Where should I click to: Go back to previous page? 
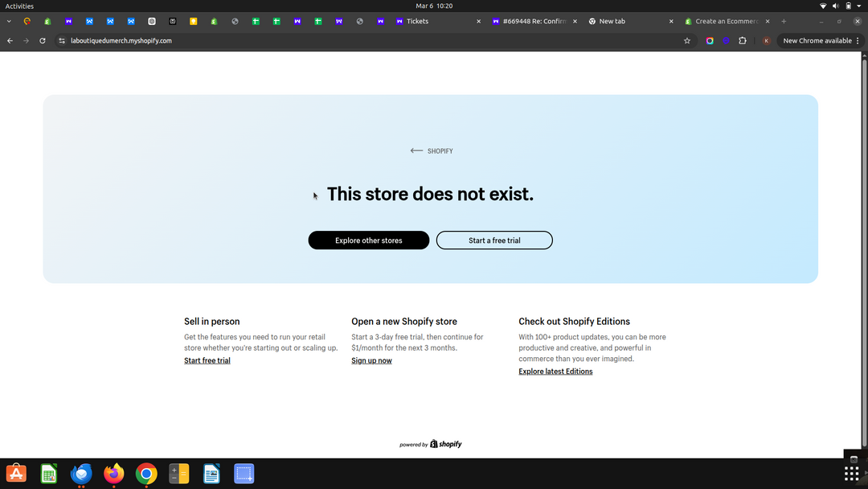point(10,40)
